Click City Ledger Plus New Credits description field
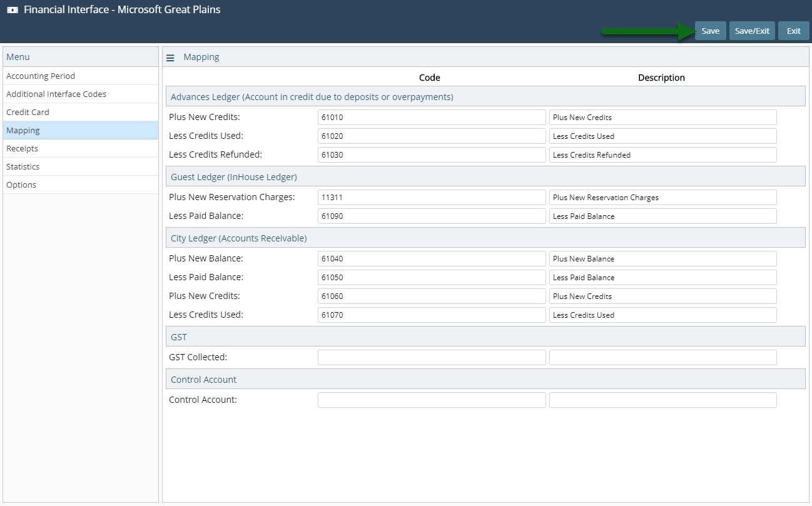The height and width of the screenshot is (506, 812). 663,296
